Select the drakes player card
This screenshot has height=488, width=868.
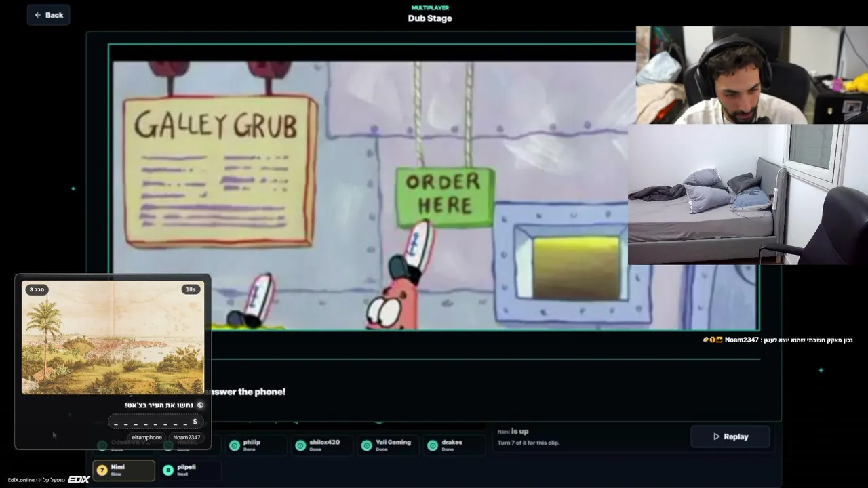[x=454, y=445]
